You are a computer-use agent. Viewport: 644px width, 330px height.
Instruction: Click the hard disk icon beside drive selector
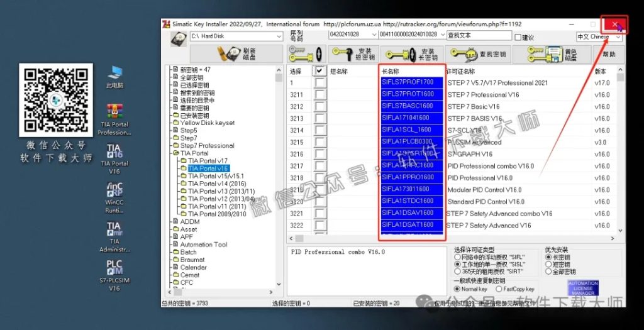(179, 38)
